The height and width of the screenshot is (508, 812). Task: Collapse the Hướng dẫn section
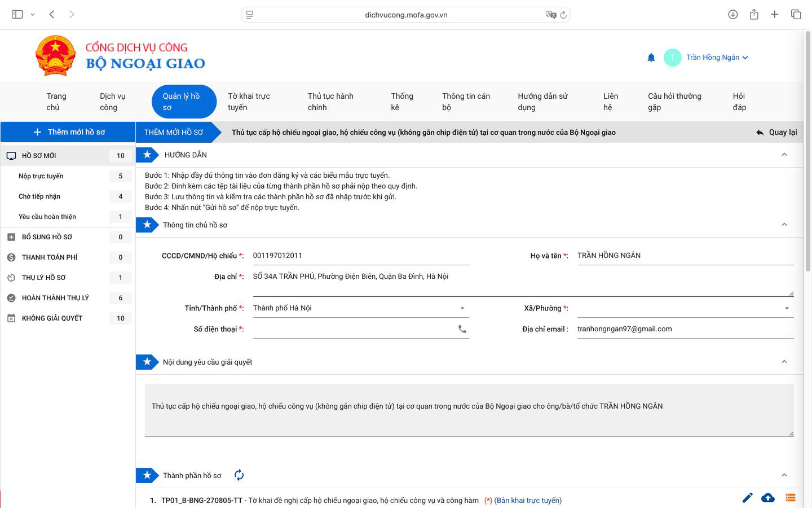pyautogui.click(x=784, y=155)
